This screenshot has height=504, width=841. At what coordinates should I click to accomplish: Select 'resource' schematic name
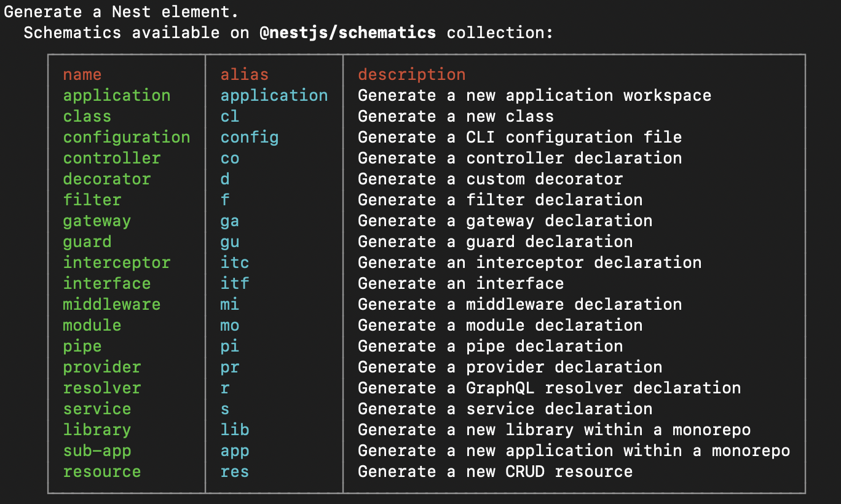(102, 472)
